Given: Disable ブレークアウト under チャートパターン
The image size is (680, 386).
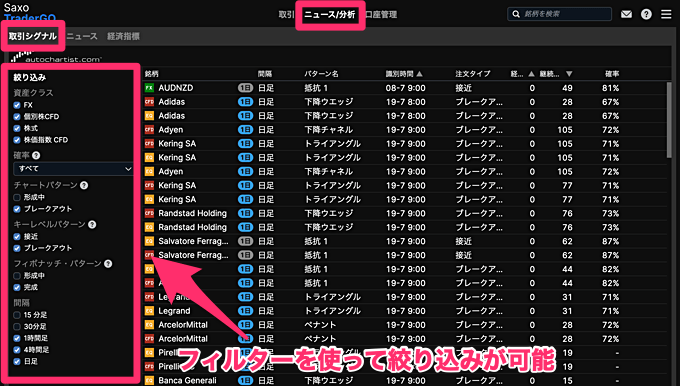Looking at the screenshot, I should pyautogui.click(x=17, y=209).
